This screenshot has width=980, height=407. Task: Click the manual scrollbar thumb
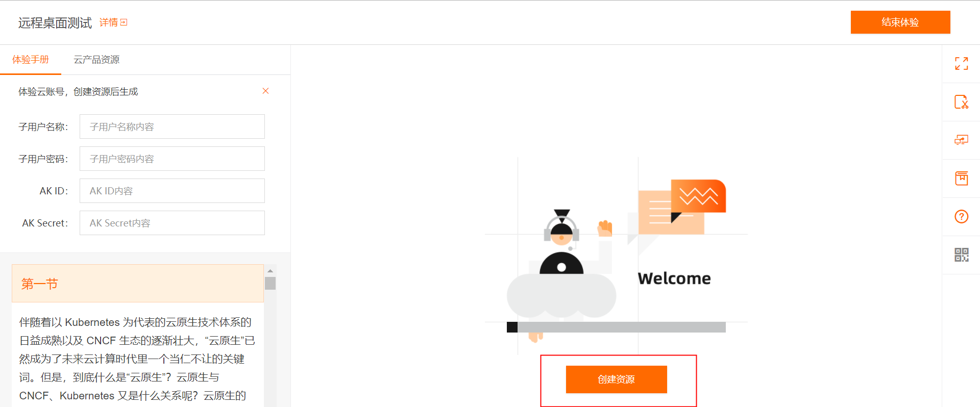pyautogui.click(x=270, y=283)
